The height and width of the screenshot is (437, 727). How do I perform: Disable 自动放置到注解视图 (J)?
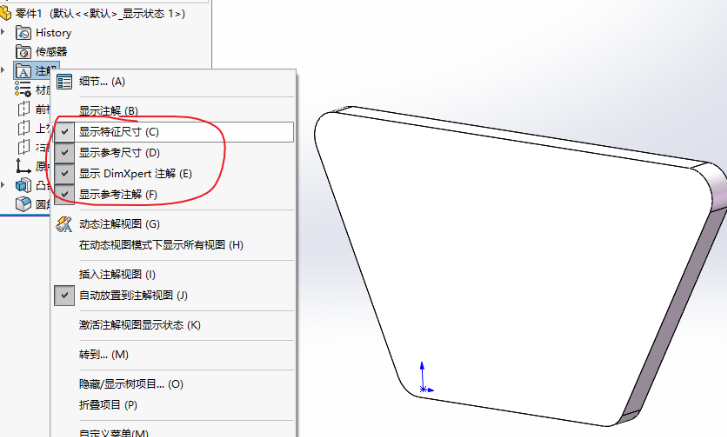pyautogui.click(x=64, y=295)
